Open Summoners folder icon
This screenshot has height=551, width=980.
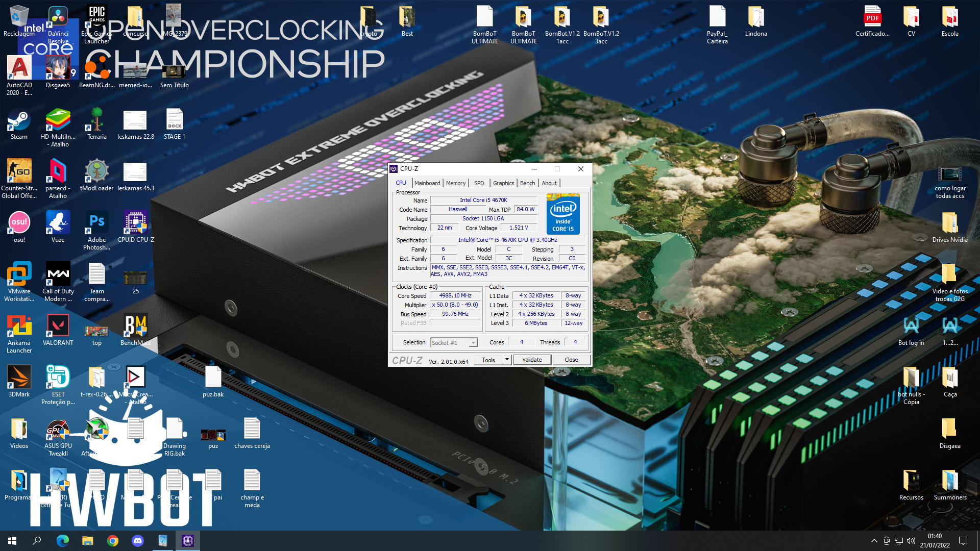950,484
